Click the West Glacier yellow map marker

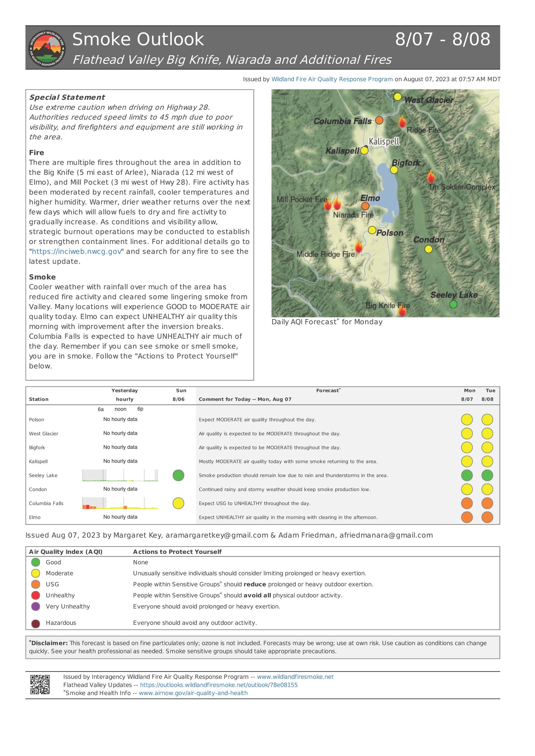click(x=398, y=97)
